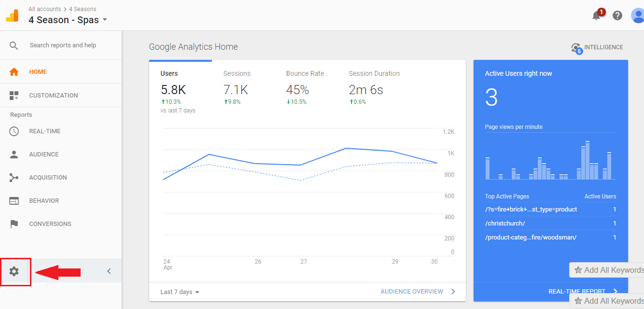Open Admin settings gear icon
Image resolution: width=644 pixels, height=309 pixels.
point(14,271)
